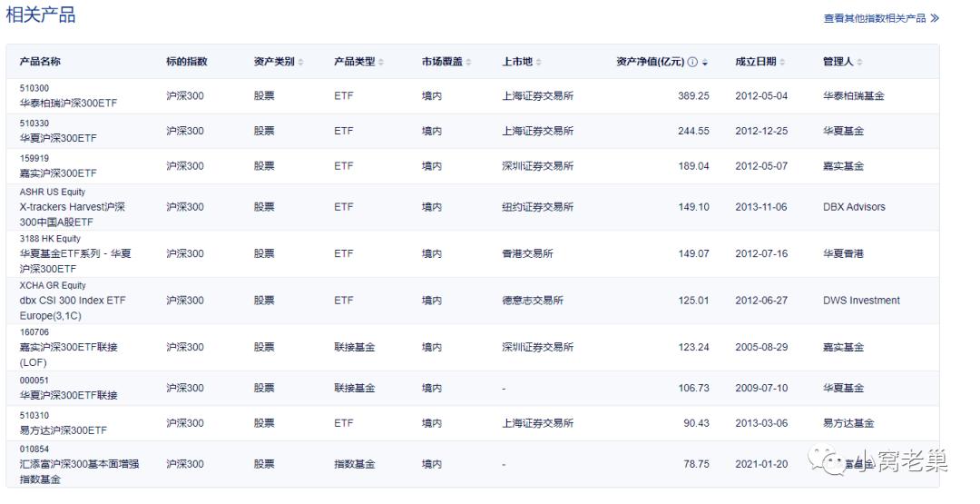Click listing venue 德意志交易所
The height and width of the screenshot is (504, 980).
click(x=533, y=301)
